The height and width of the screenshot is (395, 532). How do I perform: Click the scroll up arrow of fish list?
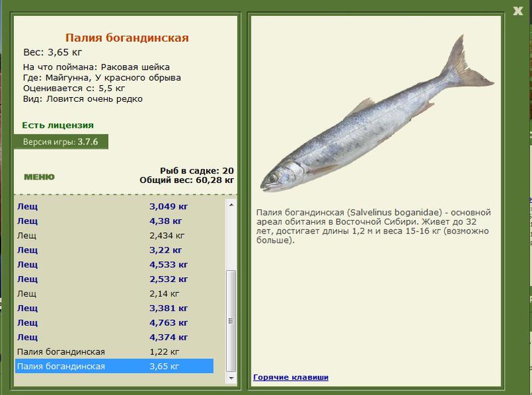[x=231, y=205]
